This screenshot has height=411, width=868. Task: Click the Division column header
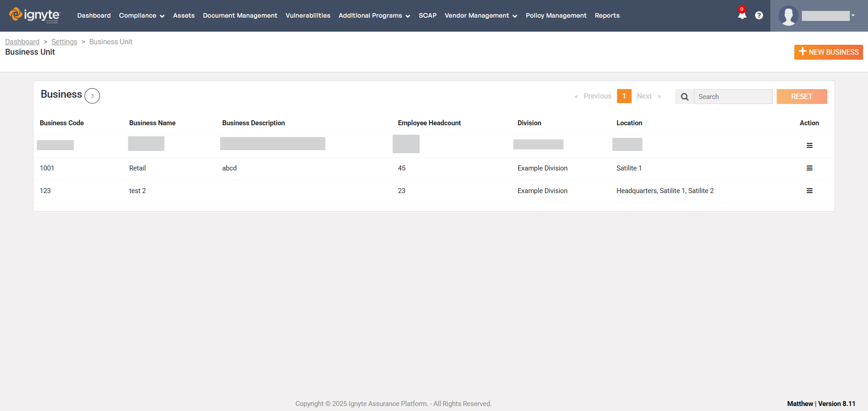pos(529,123)
